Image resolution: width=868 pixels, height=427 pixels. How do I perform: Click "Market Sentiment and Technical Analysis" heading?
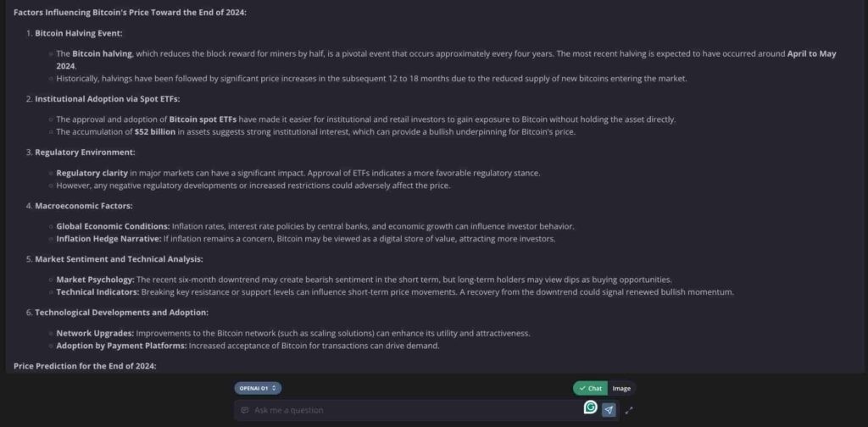119,259
